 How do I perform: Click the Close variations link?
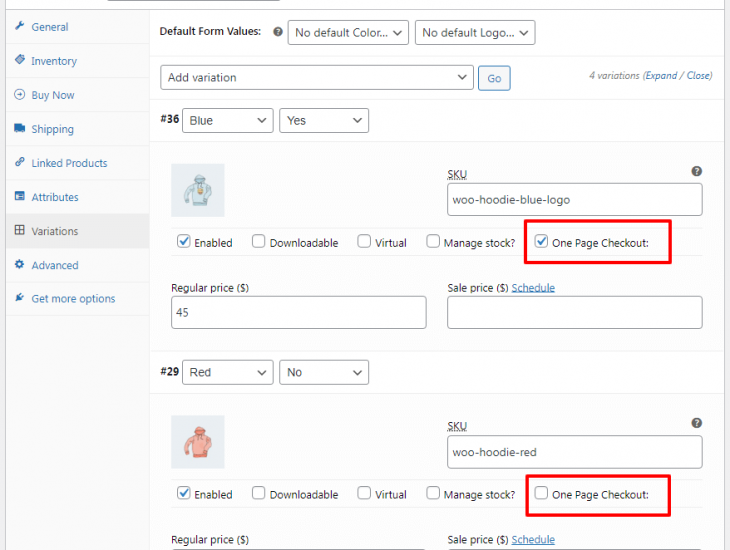(698, 75)
